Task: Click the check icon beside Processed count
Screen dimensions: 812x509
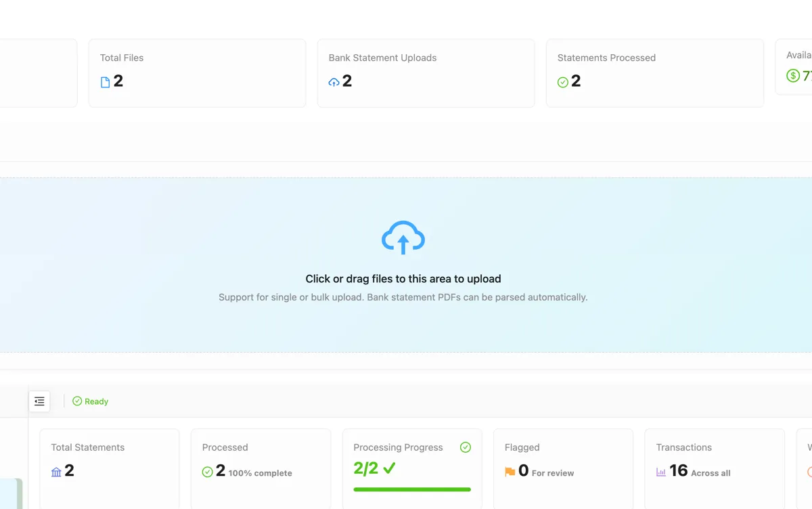Action: click(207, 472)
